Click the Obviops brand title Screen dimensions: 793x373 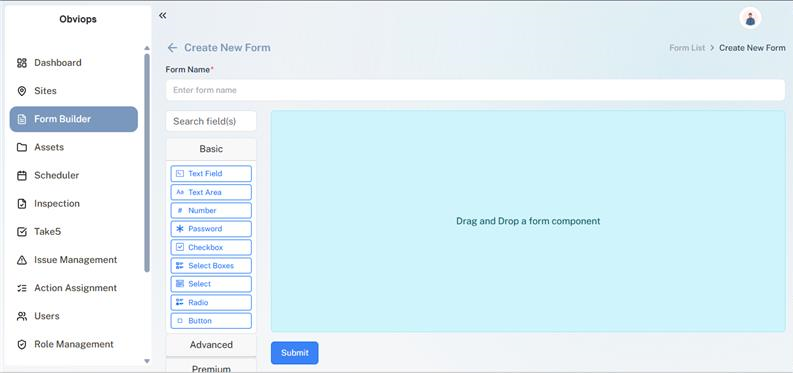[x=78, y=19]
